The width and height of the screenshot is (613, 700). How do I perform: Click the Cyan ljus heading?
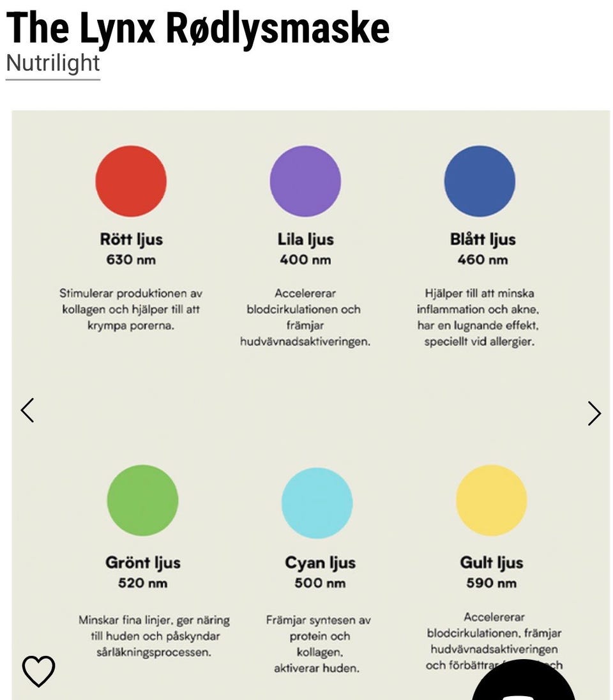tap(320, 563)
